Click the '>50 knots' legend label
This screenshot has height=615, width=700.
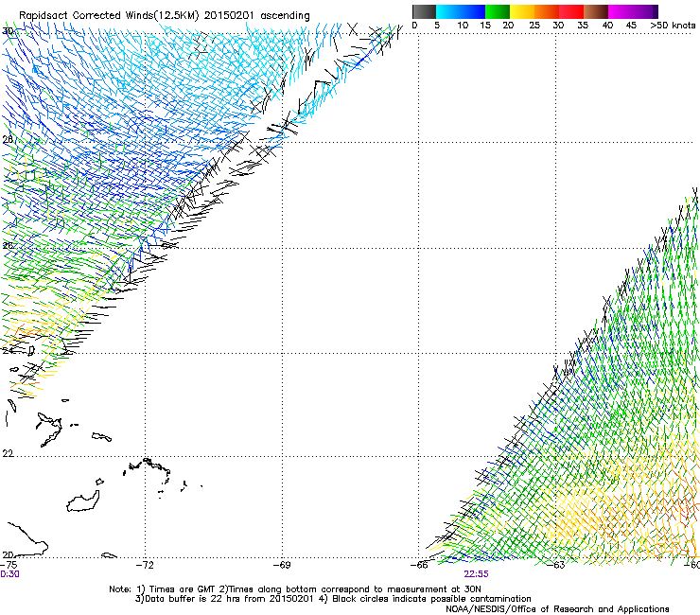pyautogui.click(x=673, y=25)
